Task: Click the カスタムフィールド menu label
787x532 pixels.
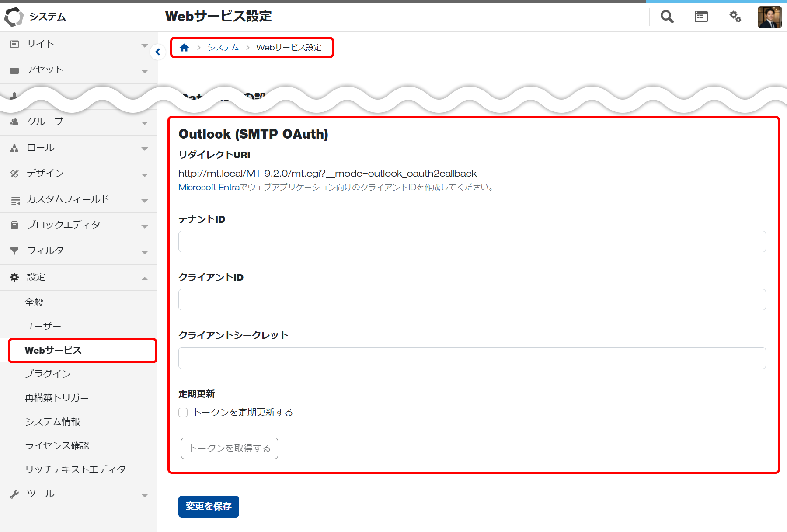Action: [68, 199]
